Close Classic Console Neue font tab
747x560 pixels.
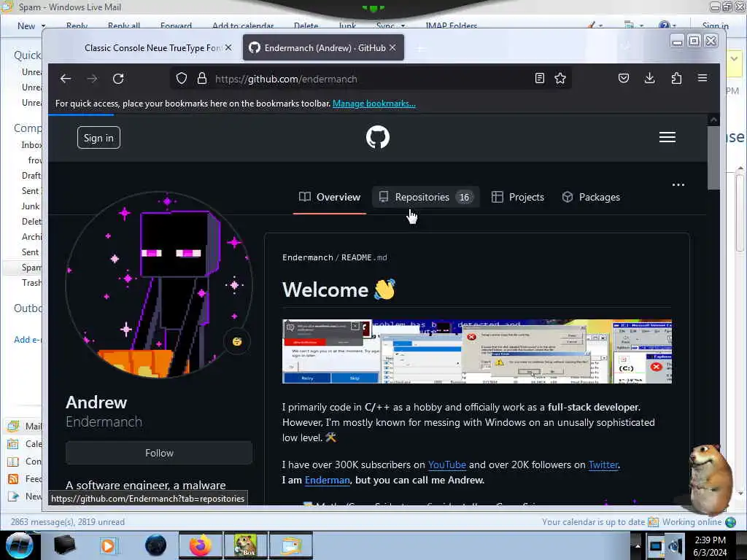tap(228, 47)
